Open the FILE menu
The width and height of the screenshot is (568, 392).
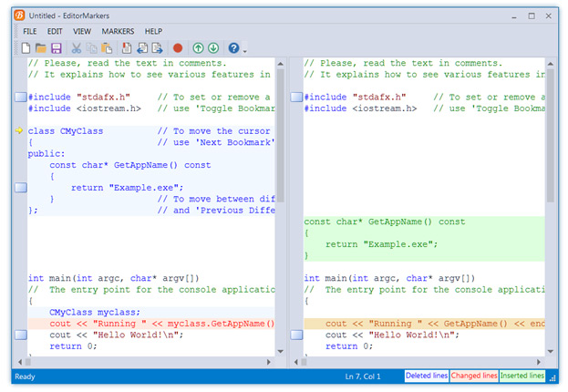click(x=30, y=31)
